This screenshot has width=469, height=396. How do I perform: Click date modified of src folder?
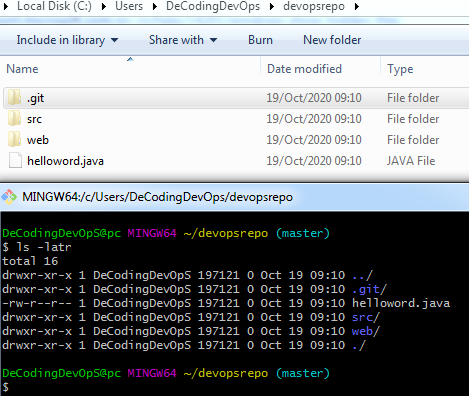click(x=314, y=119)
